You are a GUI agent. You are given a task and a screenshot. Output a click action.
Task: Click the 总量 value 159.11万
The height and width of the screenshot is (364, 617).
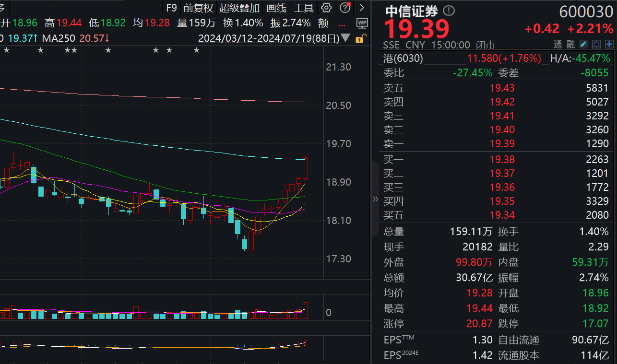point(471,232)
